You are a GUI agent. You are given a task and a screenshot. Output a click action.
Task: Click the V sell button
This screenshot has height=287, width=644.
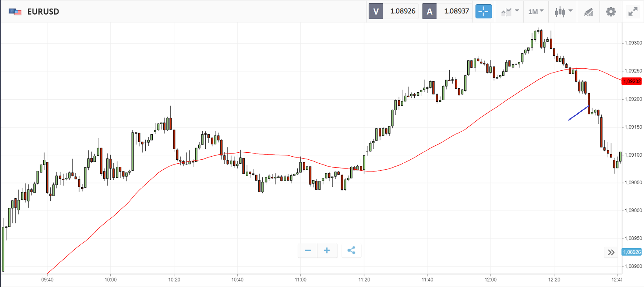tap(376, 11)
